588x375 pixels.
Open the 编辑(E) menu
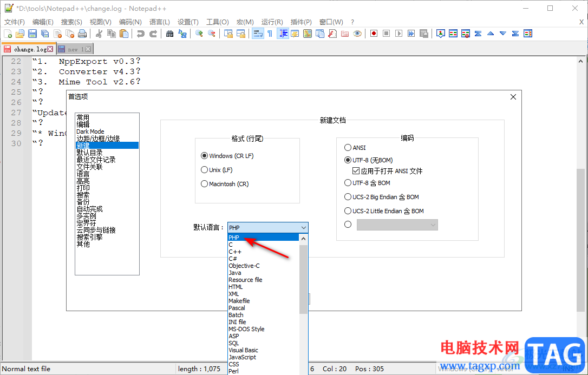pyautogui.click(x=43, y=22)
